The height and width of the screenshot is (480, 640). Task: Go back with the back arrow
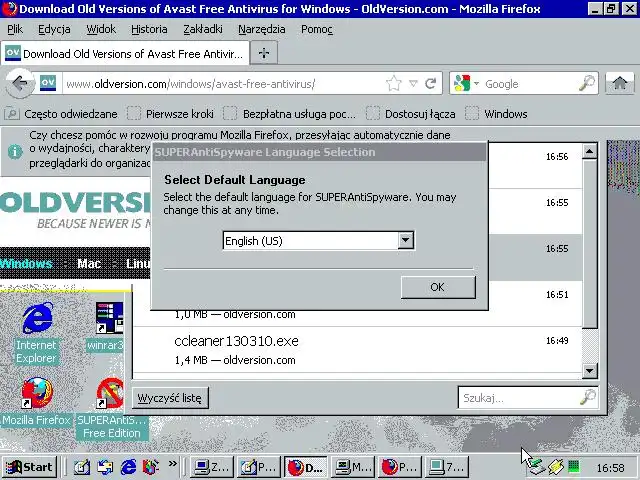(20, 84)
